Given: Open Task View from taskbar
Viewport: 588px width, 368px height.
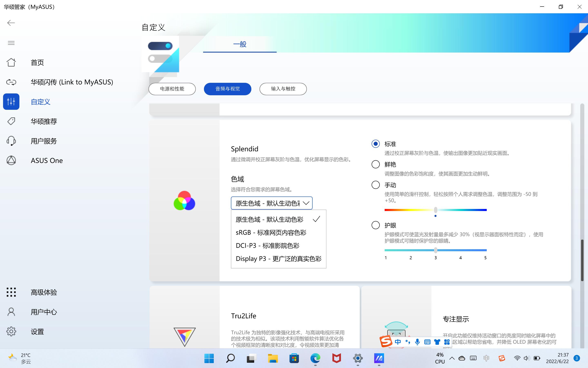Looking at the screenshot, I should 252,358.
